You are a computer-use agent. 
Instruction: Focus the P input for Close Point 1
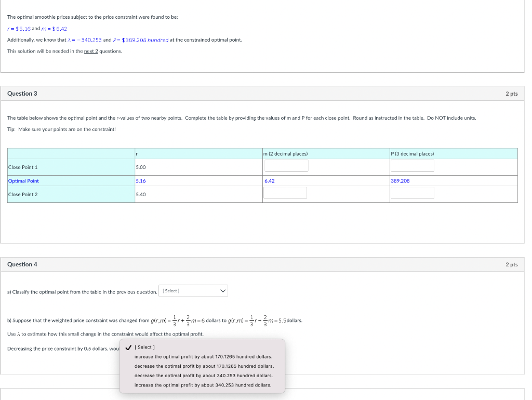pyautogui.click(x=412, y=166)
